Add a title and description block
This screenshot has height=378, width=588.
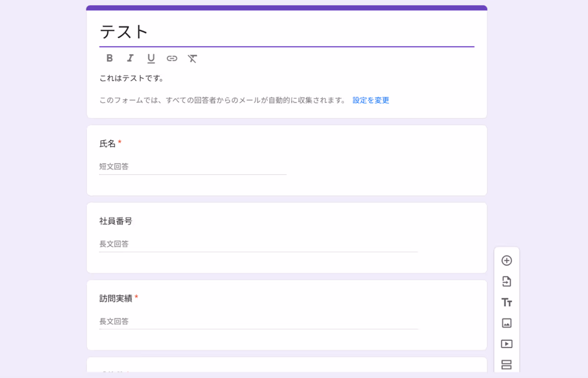[x=507, y=302]
